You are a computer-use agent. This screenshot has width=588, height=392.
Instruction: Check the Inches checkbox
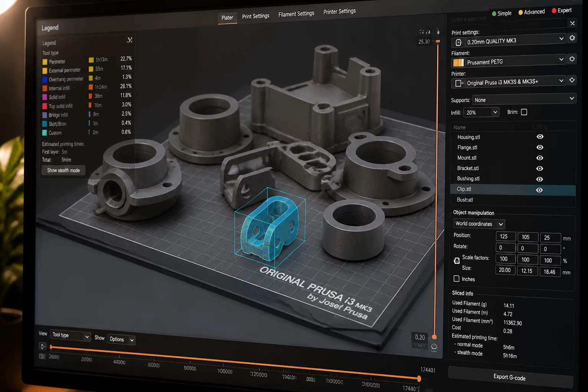pos(456,279)
